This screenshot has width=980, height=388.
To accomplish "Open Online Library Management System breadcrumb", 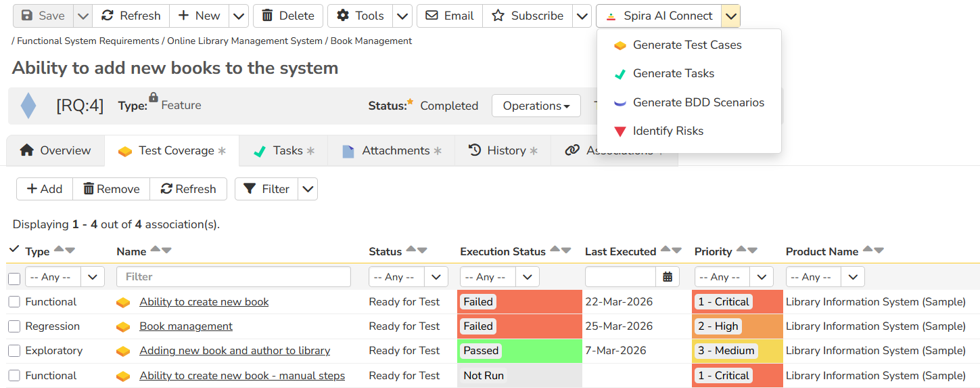I will tap(245, 41).
